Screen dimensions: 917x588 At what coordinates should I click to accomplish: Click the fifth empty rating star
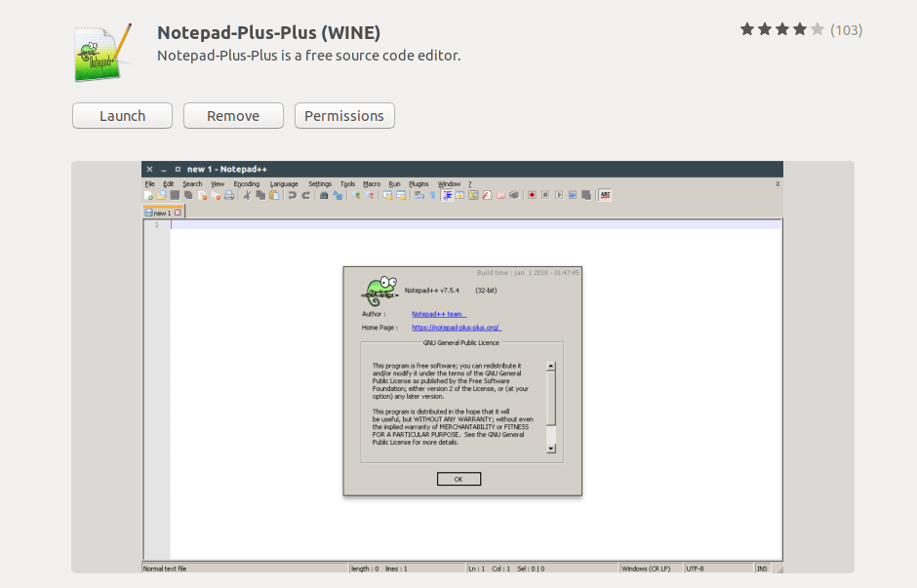tap(817, 29)
